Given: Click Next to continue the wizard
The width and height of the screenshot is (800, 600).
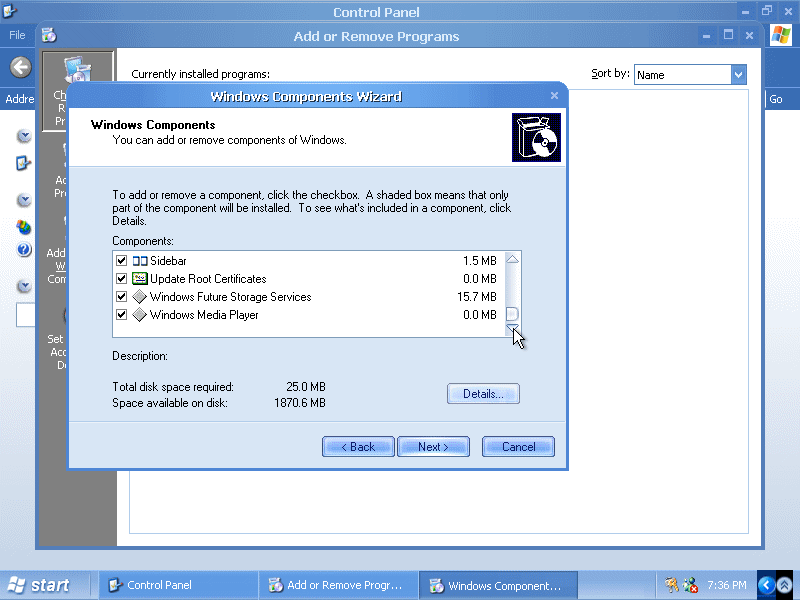Looking at the screenshot, I should pyautogui.click(x=433, y=447).
